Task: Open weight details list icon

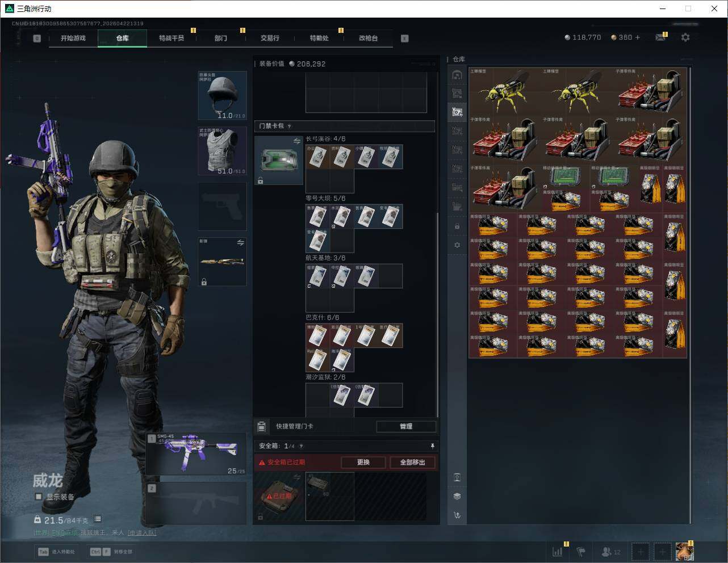Action: click(x=98, y=519)
